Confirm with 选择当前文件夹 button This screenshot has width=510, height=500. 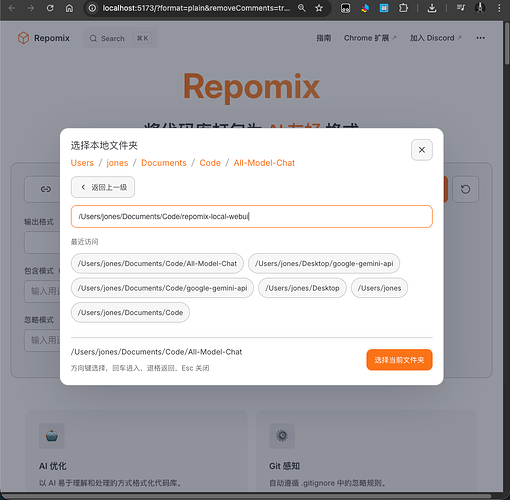[399, 360]
